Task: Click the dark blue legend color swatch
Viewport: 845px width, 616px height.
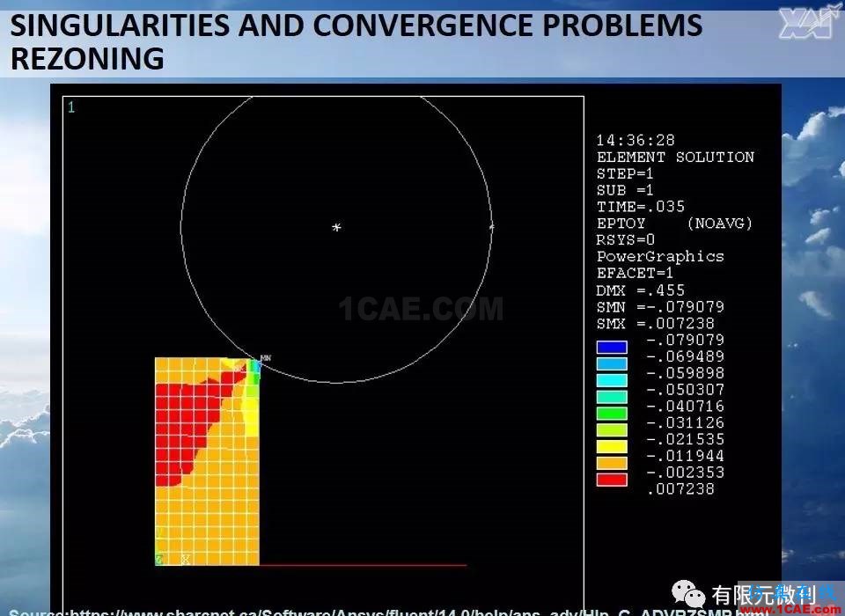Action: coord(612,347)
